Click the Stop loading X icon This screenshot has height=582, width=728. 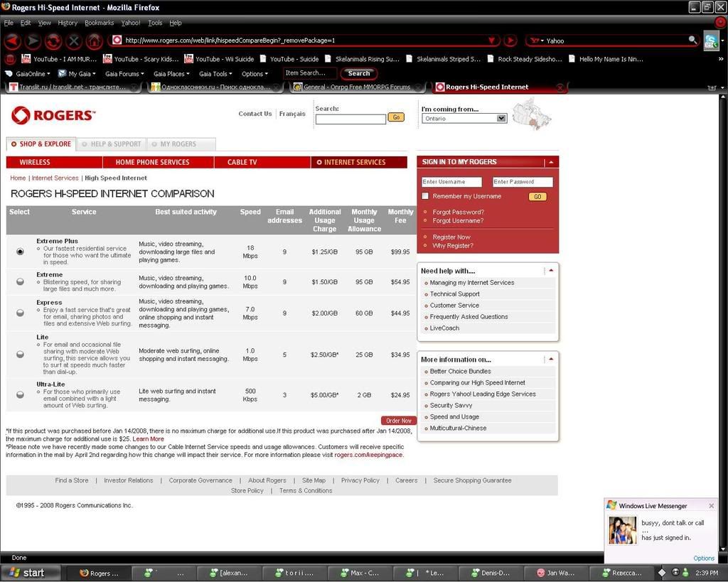(x=74, y=41)
